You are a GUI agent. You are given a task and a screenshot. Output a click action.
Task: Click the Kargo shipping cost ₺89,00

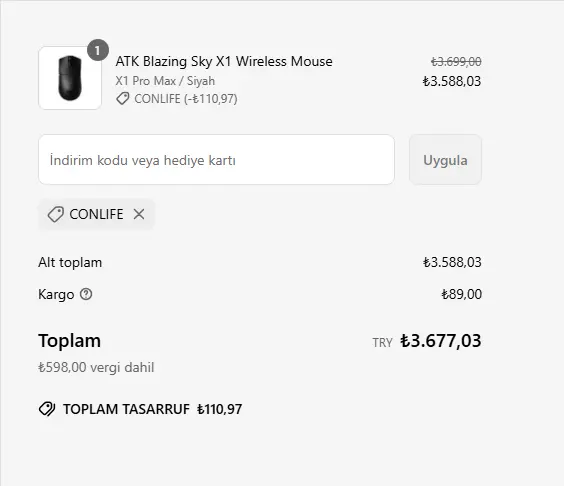pyautogui.click(x=461, y=294)
